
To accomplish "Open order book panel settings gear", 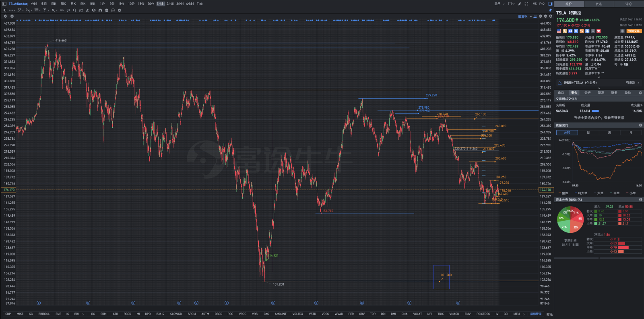I will coord(640,93).
